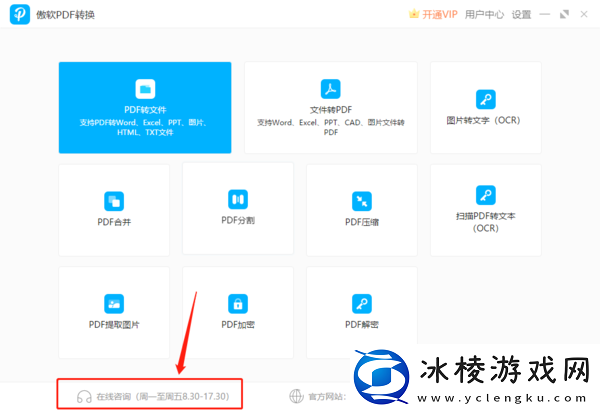
Task: Click the PDF分割 split icon
Action: (x=238, y=199)
